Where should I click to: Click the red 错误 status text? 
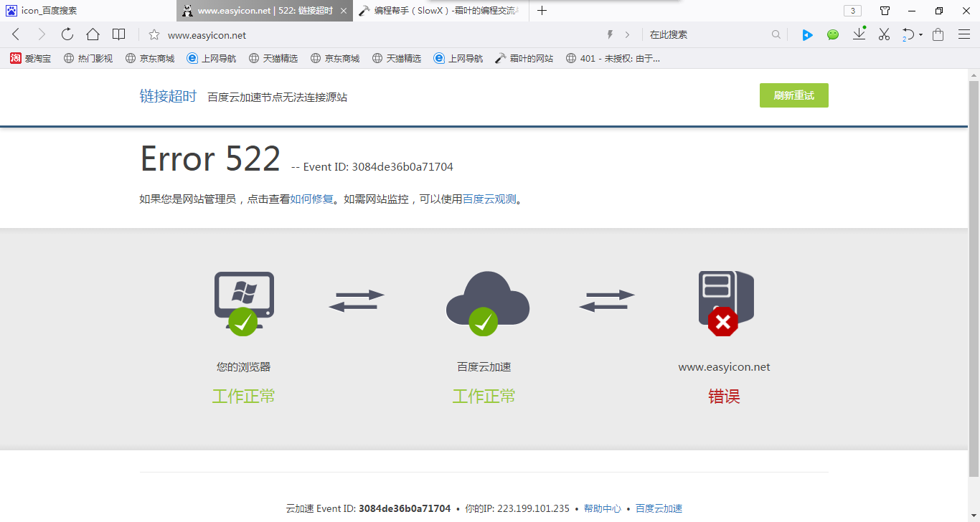[x=725, y=397]
